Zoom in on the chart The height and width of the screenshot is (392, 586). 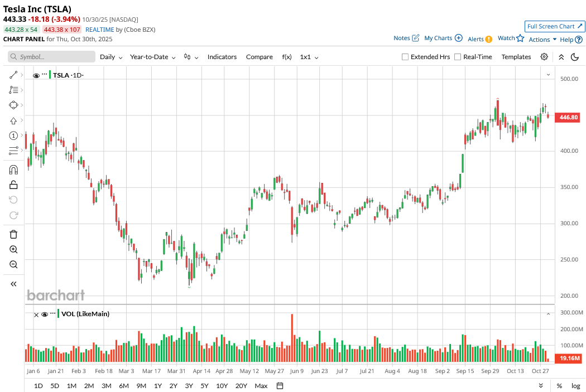(x=13, y=249)
